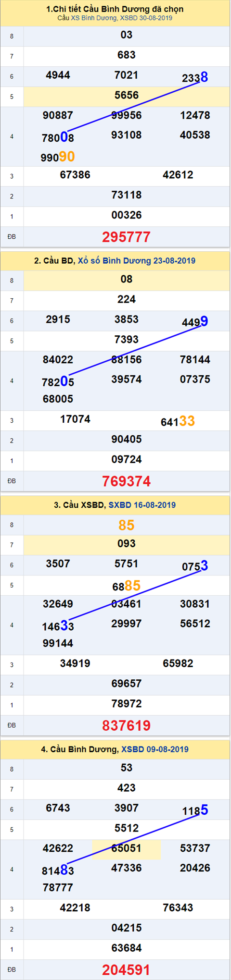This screenshot has width=231, height=980.
Task: Click number 53 in fourth table
Action: coord(127,768)
